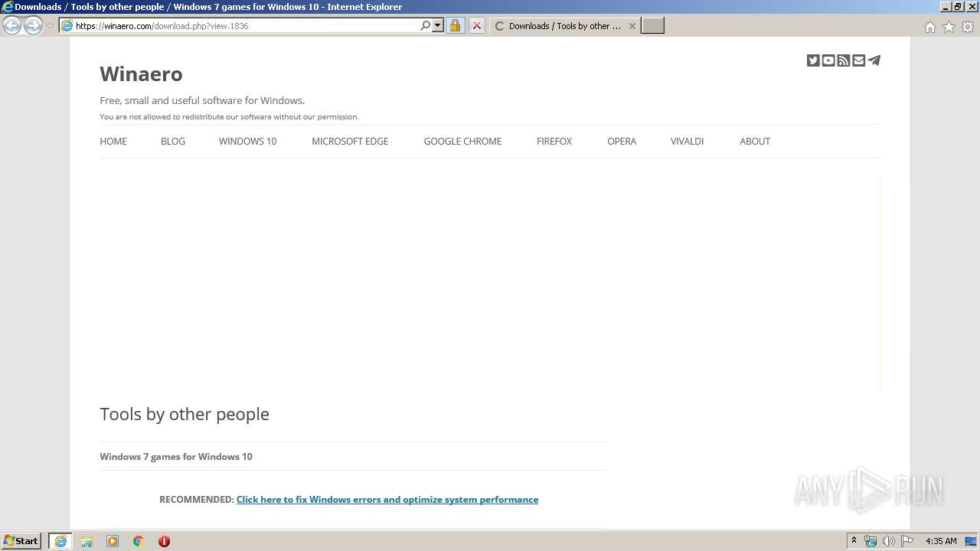
Task: Open the WINDOWS 10 menu item
Action: [x=247, y=141]
